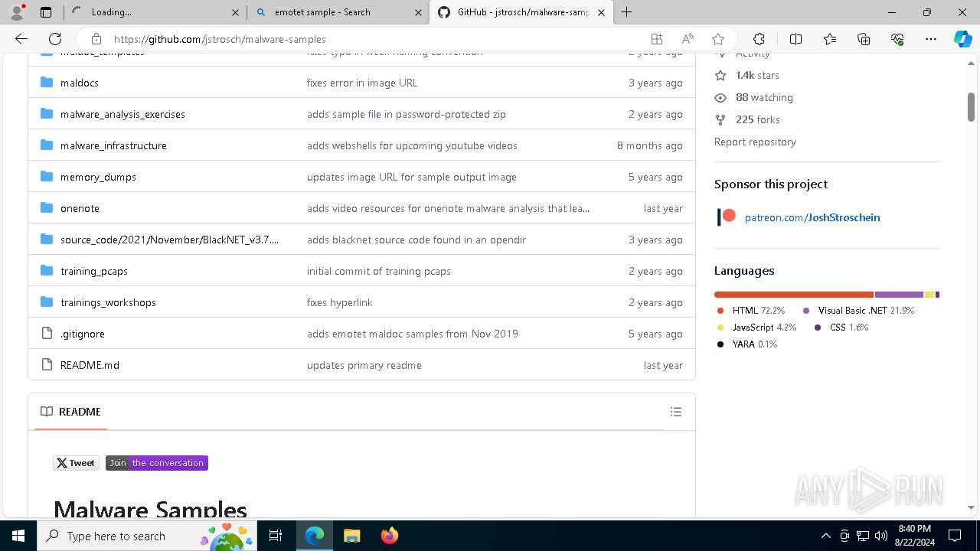The width and height of the screenshot is (980, 551).
Task: Open Collections icon in toolbar
Action: click(864, 39)
